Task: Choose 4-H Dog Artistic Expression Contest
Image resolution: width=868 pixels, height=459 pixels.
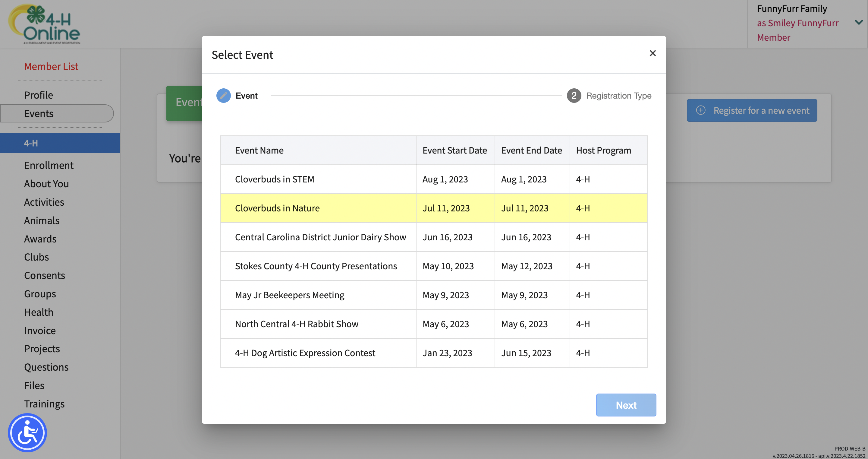Action: (x=305, y=353)
